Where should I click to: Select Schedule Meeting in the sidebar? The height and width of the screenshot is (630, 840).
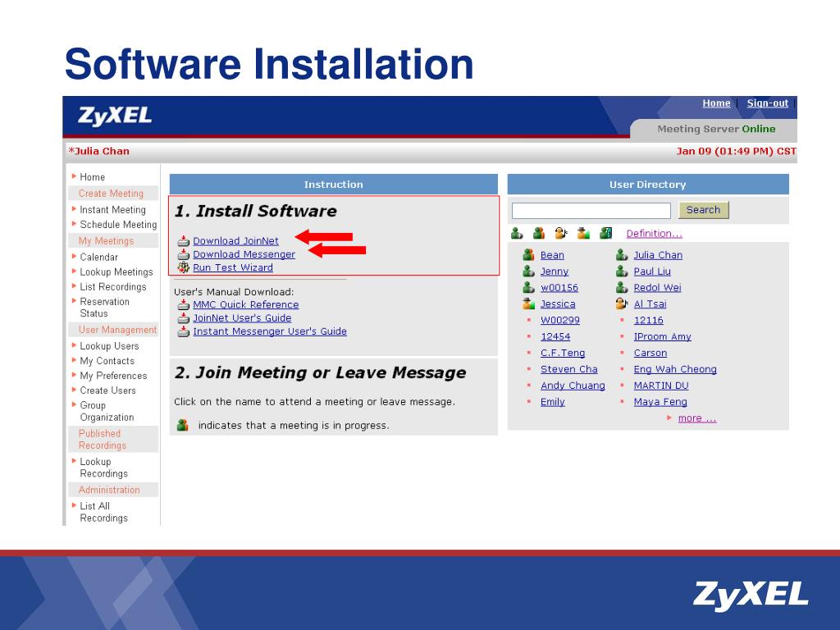pos(118,225)
